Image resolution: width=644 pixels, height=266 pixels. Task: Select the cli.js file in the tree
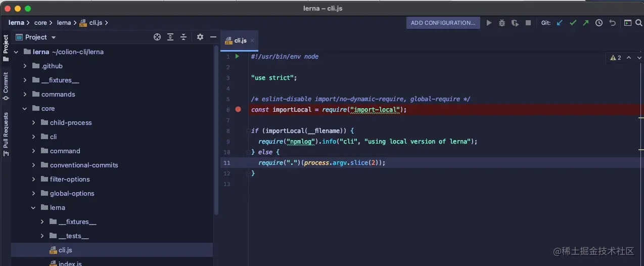[x=112, y=250]
